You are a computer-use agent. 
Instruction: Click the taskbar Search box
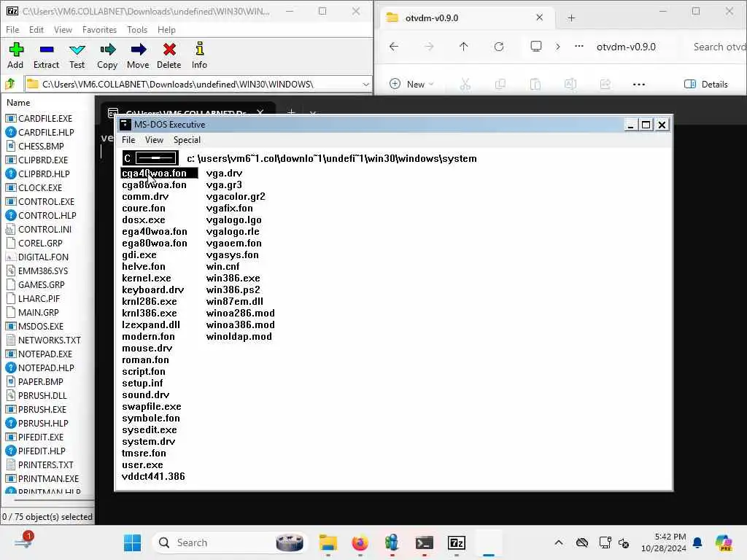click(x=230, y=542)
